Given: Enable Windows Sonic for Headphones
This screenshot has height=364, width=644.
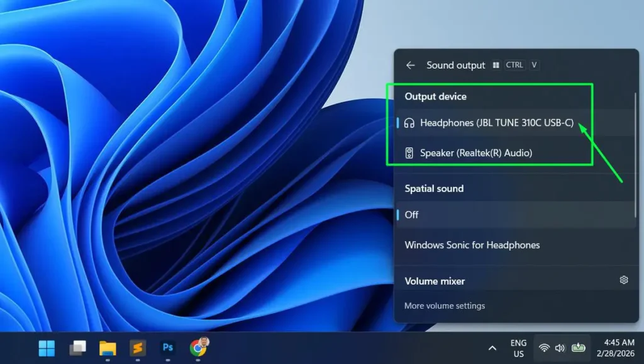Looking at the screenshot, I should [x=472, y=245].
